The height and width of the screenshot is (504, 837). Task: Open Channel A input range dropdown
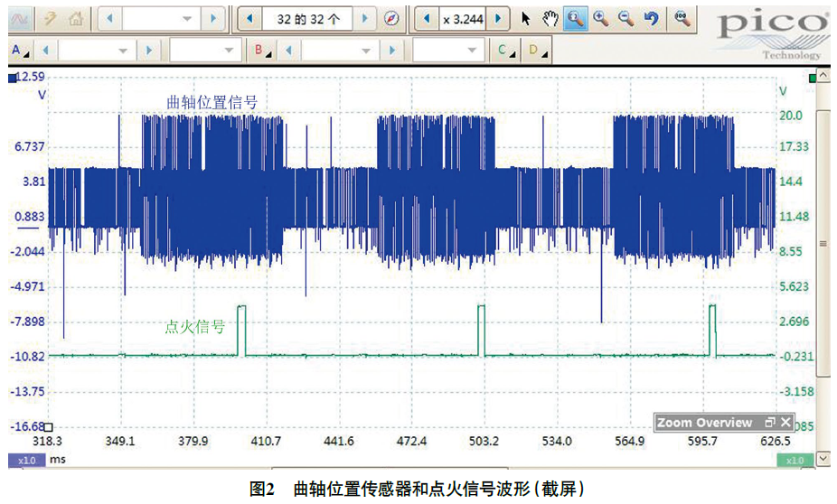point(123,51)
